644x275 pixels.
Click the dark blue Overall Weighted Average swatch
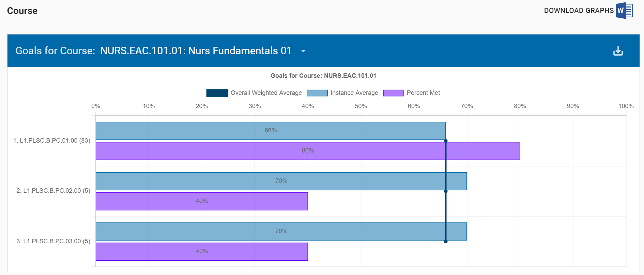(217, 93)
